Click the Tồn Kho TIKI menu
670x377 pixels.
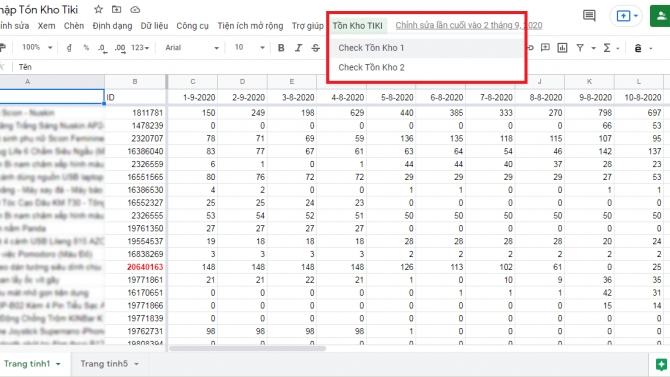(358, 26)
